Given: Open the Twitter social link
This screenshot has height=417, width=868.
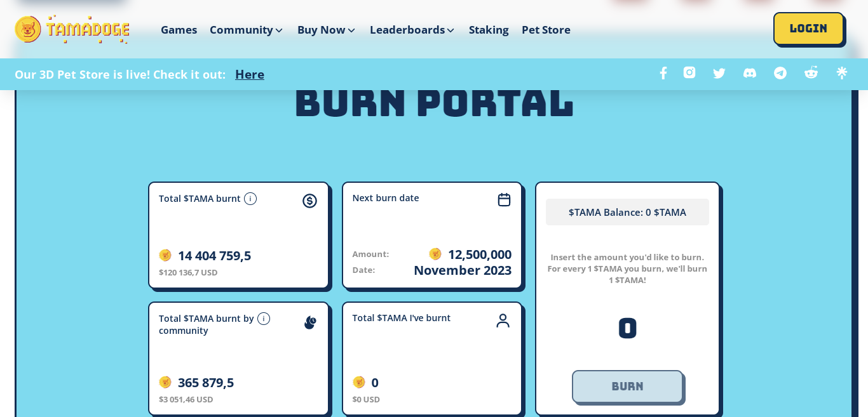Looking at the screenshot, I should (x=719, y=73).
